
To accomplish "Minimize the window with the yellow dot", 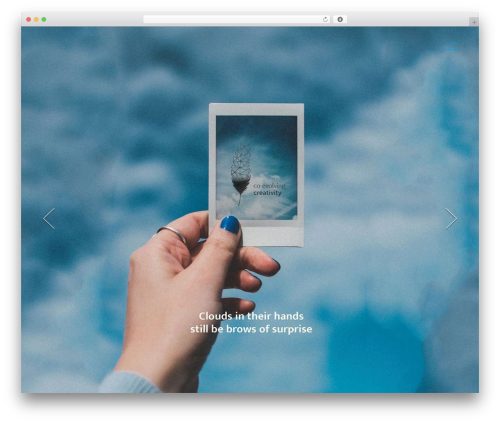I will coord(36,20).
